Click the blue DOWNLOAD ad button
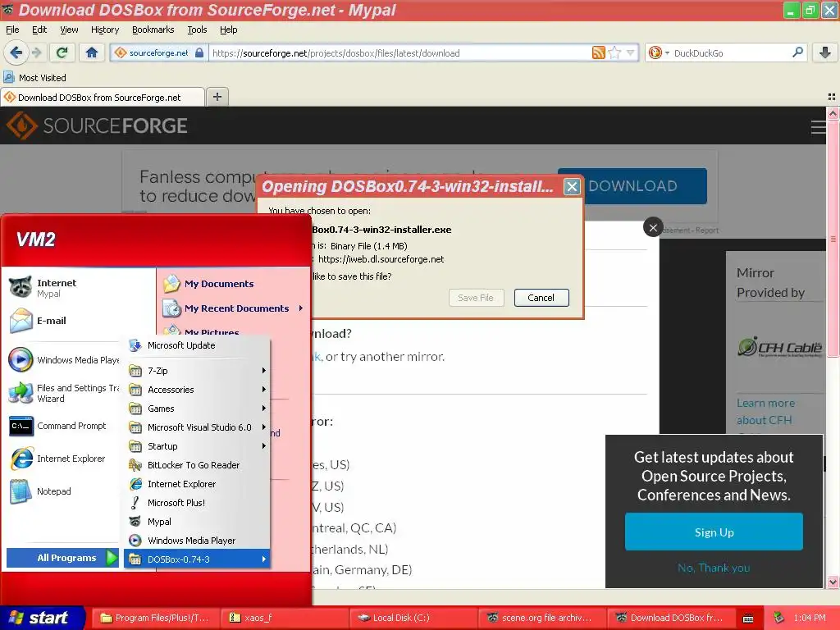 tap(645, 186)
